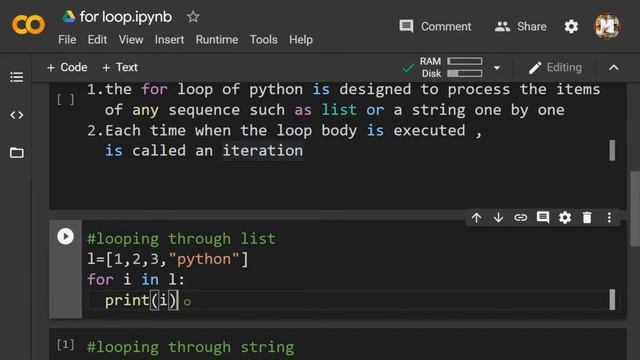Delete the selected cell
The height and width of the screenshot is (360, 640).
click(x=587, y=218)
